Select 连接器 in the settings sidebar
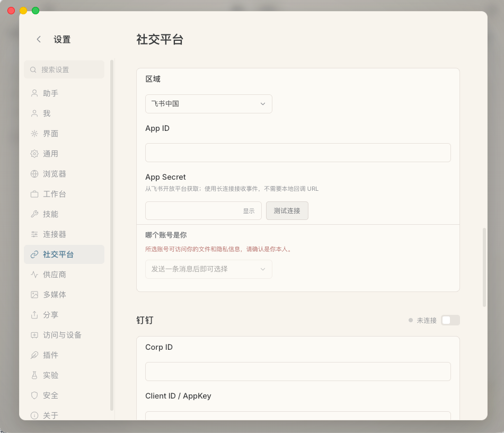 coord(64,234)
